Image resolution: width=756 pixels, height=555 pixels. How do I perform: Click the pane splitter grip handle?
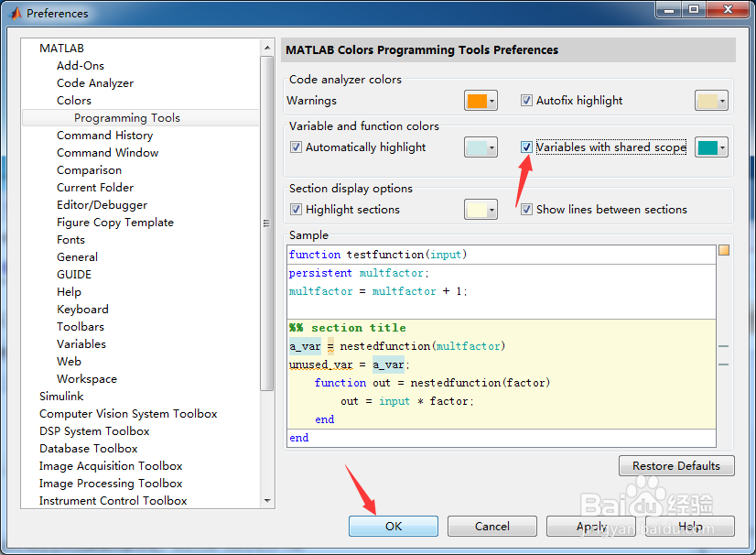coord(266,223)
